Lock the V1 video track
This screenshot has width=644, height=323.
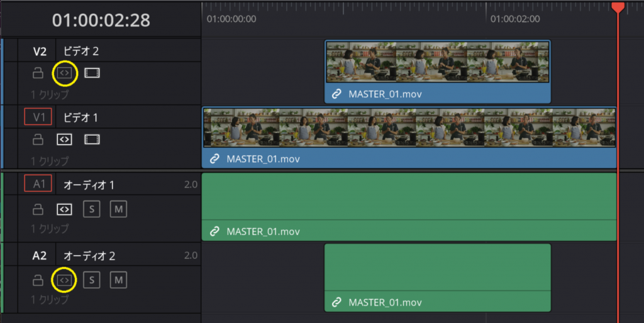pyautogui.click(x=38, y=140)
